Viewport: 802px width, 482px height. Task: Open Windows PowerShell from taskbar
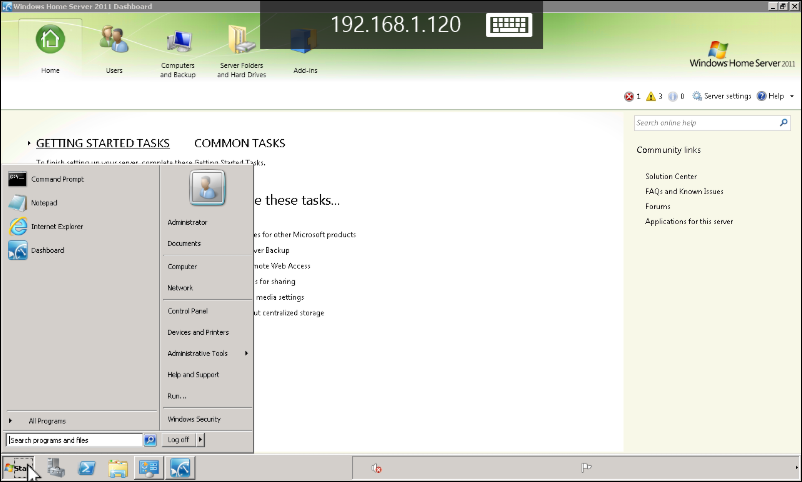pyautogui.click(x=86, y=468)
